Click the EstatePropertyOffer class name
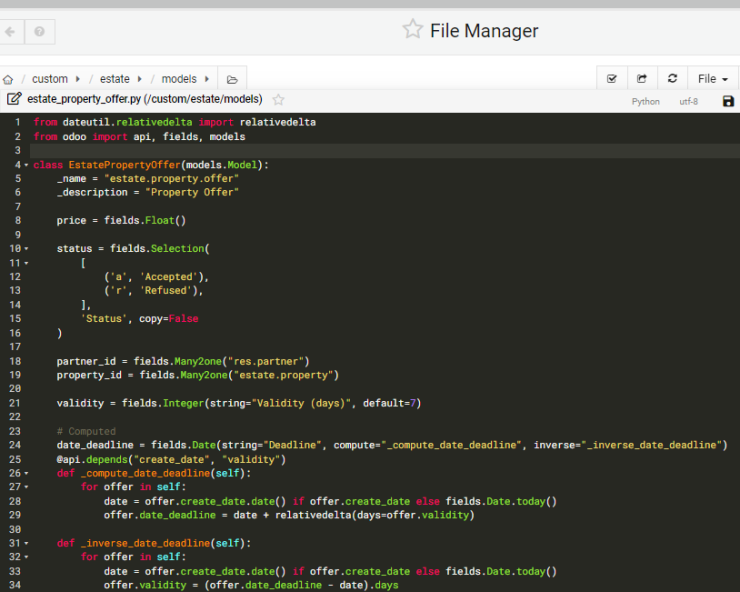 (x=125, y=165)
